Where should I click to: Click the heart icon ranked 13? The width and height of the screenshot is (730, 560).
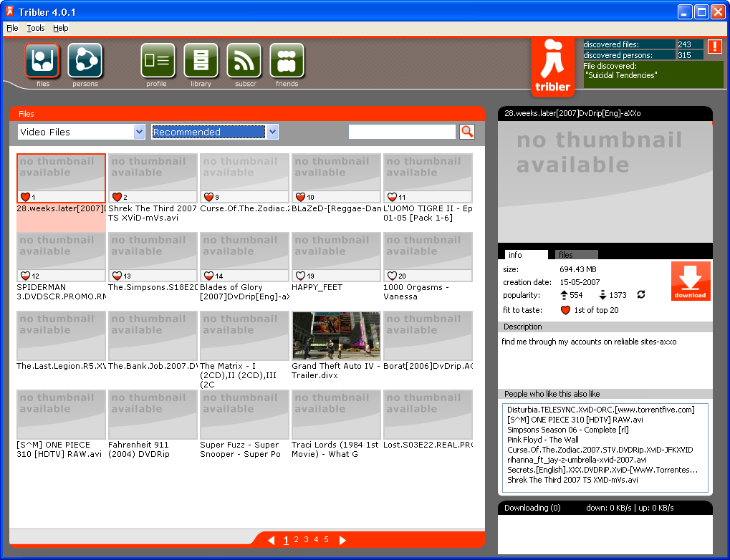click(117, 276)
